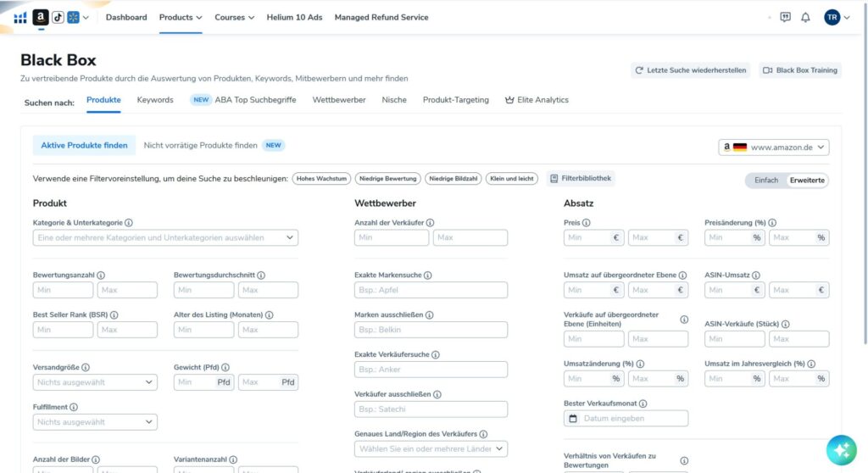Show info for Verkäufer ausschließen
The image size is (868, 473).
click(437, 394)
